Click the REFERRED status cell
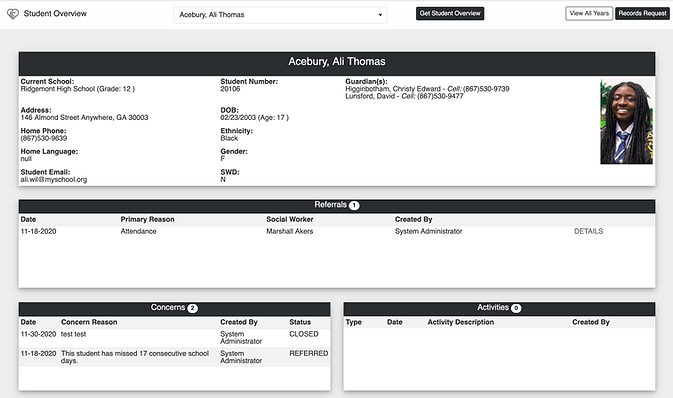 pyautogui.click(x=309, y=353)
